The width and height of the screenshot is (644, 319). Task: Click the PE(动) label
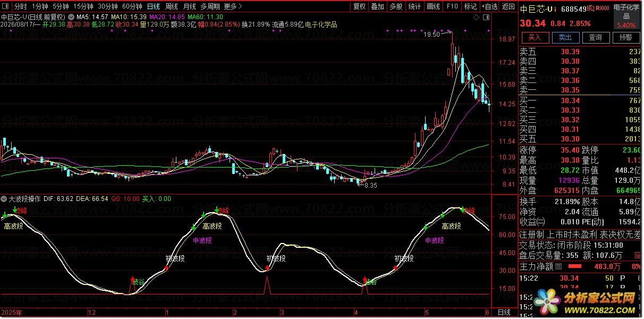pos(594,222)
